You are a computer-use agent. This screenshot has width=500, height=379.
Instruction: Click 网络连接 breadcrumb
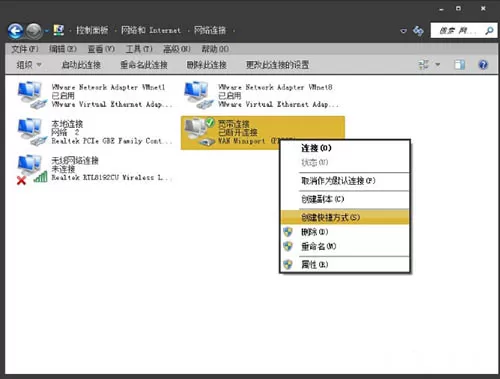point(210,30)
